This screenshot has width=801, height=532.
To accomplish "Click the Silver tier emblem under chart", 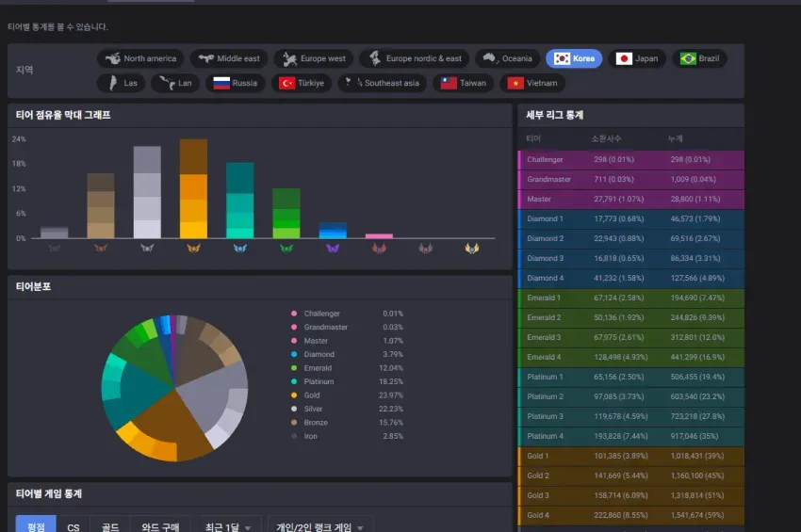I will click(x=147, y=249).
